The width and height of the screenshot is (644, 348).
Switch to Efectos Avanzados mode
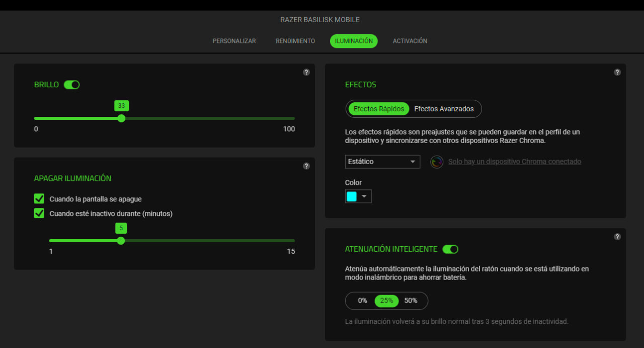(444, 109)
